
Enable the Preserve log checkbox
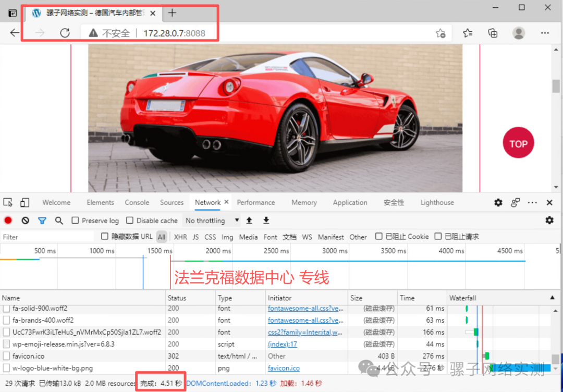click(x=75, y=220)
